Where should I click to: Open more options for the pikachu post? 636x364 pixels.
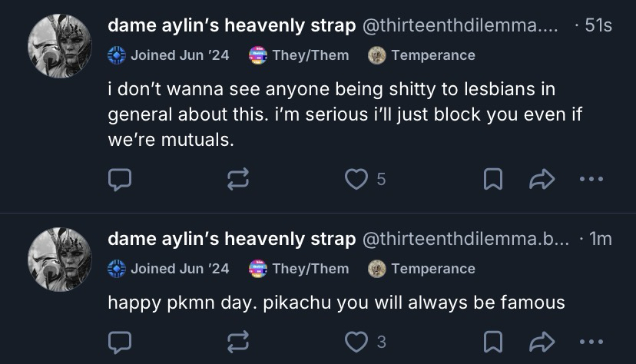click(x=591, y=342)
